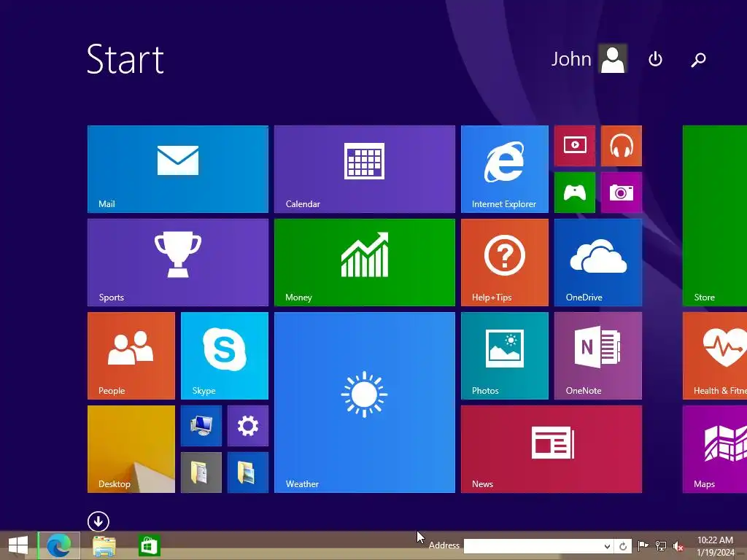Open the Photos tile
Screen dimensions: 747x560
point(505,356)
